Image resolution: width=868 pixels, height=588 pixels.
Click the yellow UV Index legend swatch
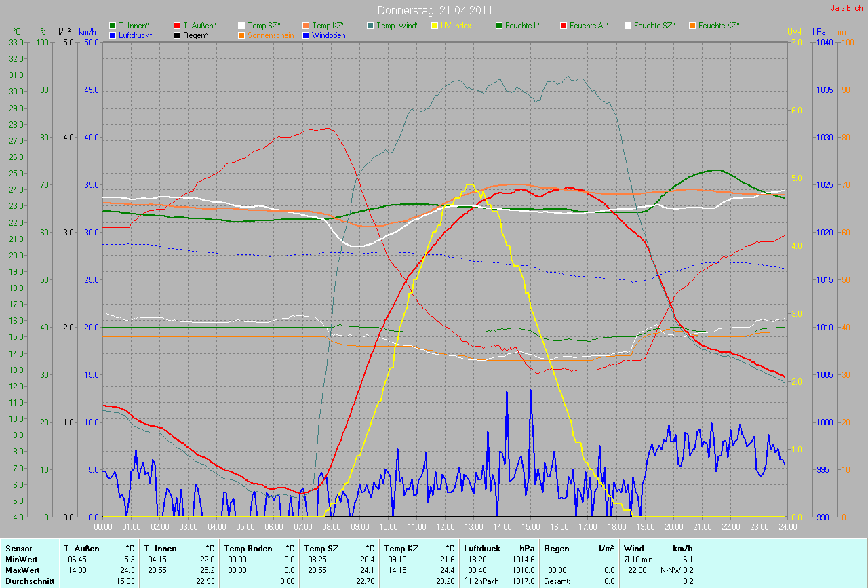435,25
